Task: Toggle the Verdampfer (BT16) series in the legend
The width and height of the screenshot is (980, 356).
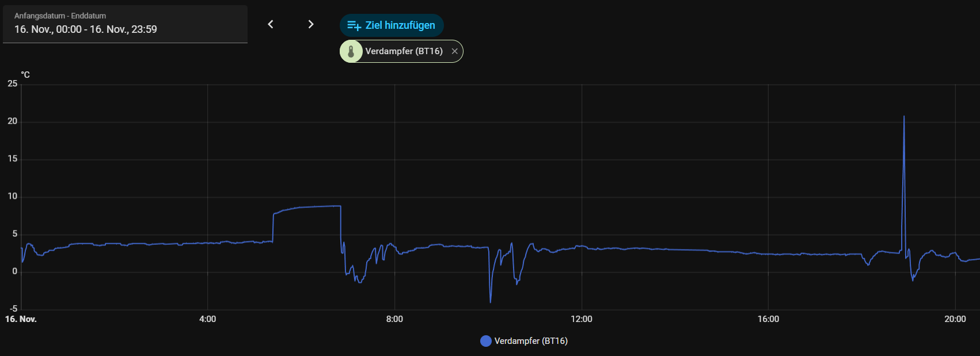Action: (x=530, y=341)
